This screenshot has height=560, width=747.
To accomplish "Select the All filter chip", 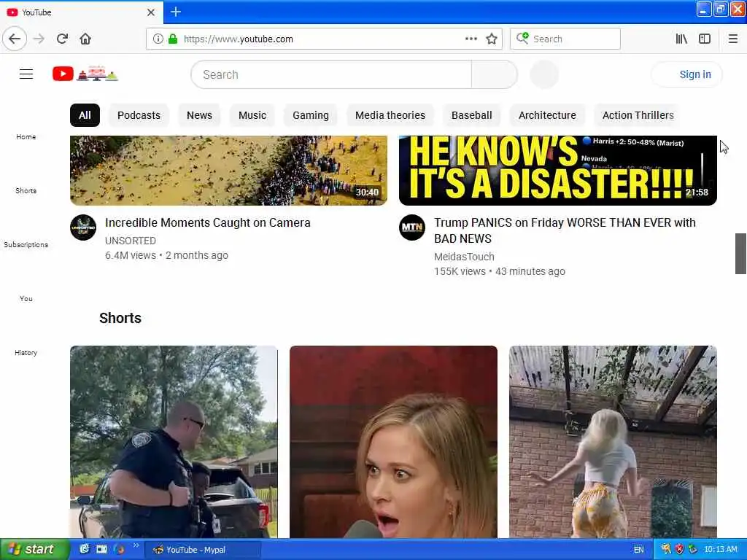I will pyautogui.click(x=85, y=115).
